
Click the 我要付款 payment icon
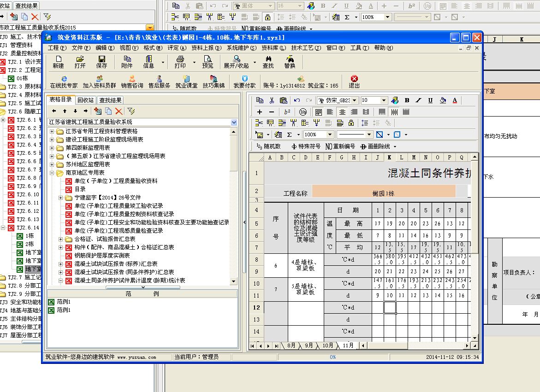pyautogui.click(x=244, y=82)
